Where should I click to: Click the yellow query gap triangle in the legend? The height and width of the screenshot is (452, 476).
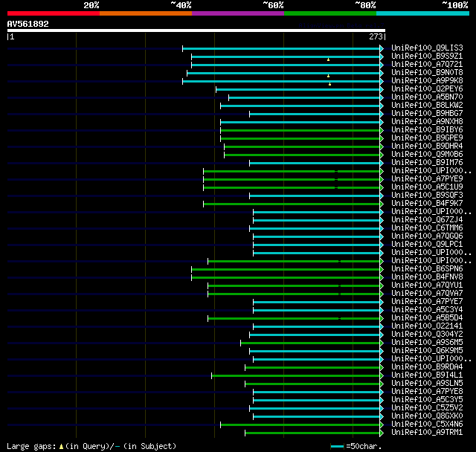[61, 446]
